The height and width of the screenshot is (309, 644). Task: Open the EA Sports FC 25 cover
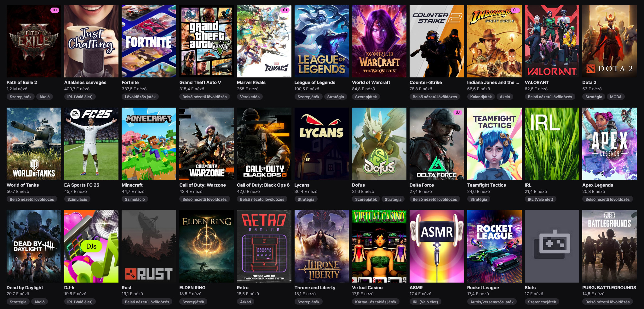tap(91, 144)
